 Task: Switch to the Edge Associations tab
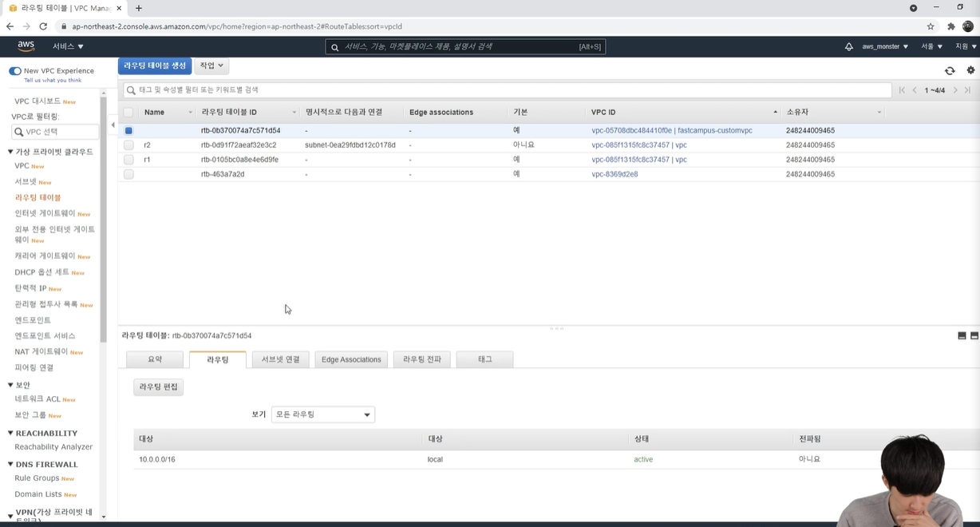(351, 359)
